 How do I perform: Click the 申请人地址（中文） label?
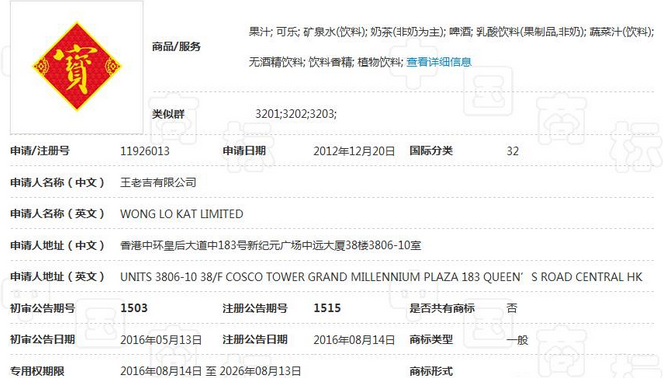click(x=58, y=245)
